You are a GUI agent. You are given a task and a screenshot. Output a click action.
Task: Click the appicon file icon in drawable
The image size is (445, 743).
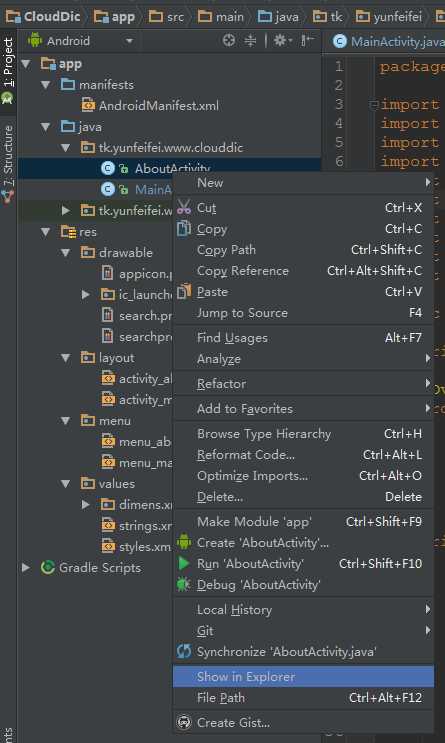[108, 273]
